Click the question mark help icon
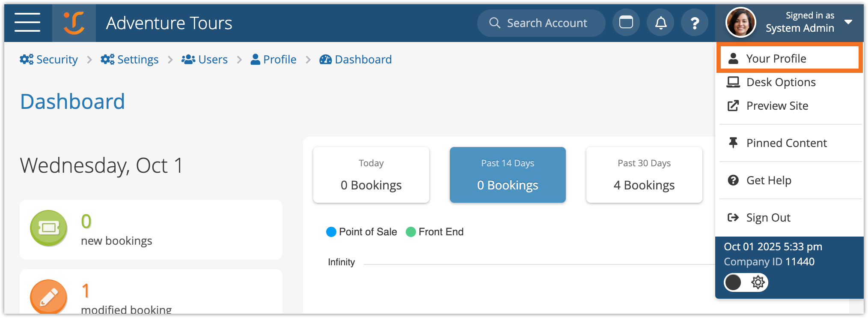868x318 pixels. pyautogui.click(x=695, y=23)
